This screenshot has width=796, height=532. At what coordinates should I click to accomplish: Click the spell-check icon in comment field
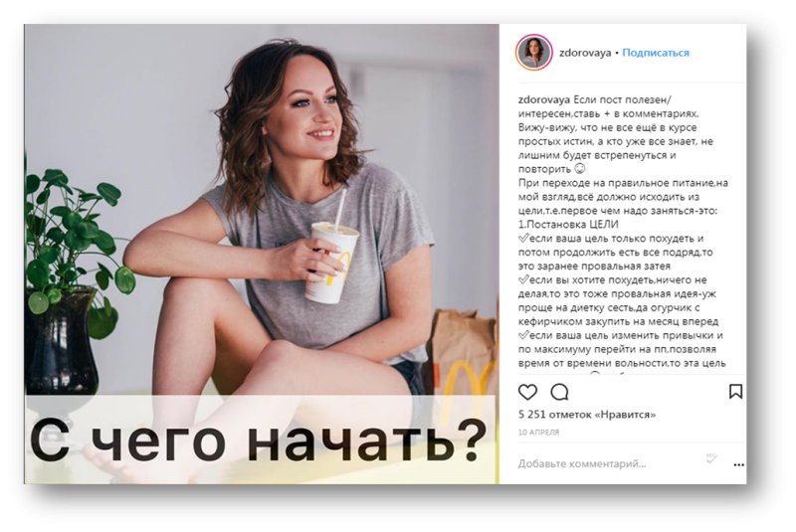tap(711, 458)
